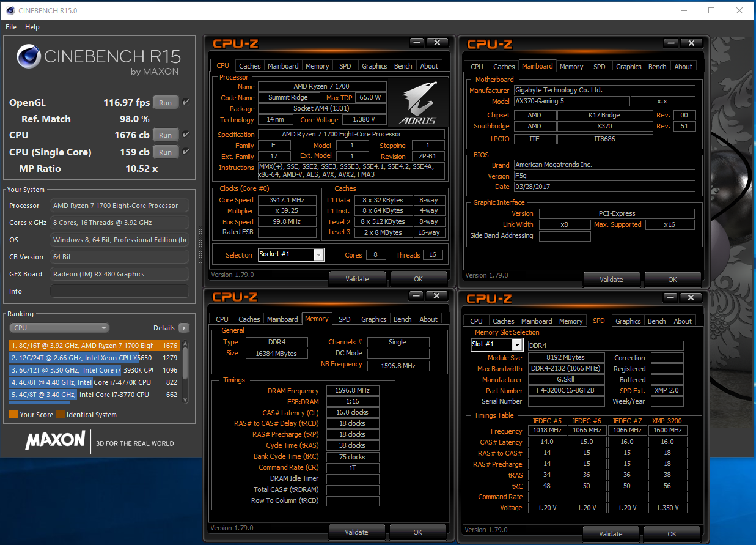Open the Memory tab in the SPD window
756x545 pixels.
tap(571, 321)
